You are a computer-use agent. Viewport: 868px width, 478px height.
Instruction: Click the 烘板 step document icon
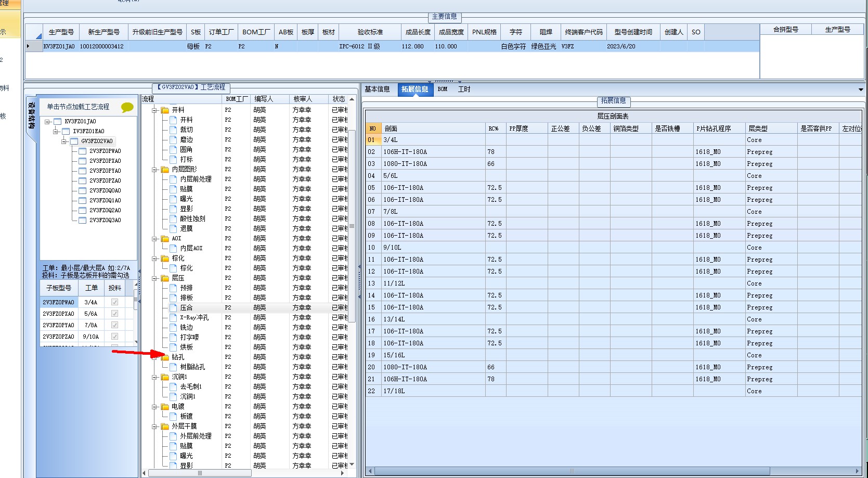[174, 347]
